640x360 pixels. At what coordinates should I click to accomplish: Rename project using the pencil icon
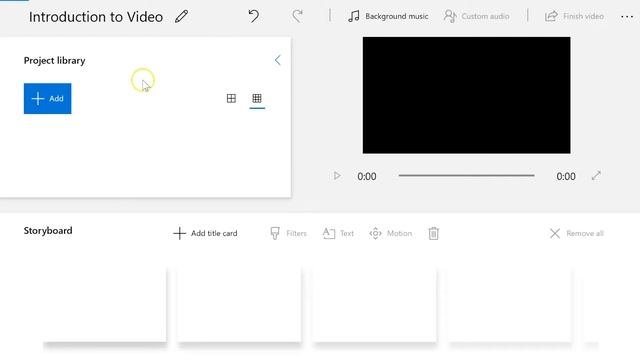[x=182, y=17]
